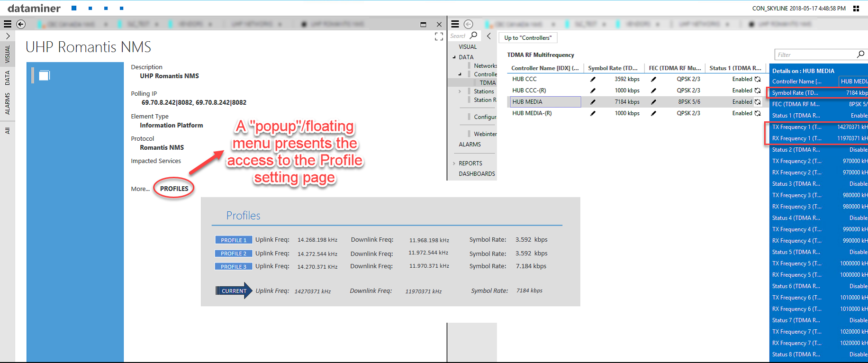Click Controller Name field in Details panel
Image resolution: width=868 pixels, height=363 pixels.
click(853, 82)
